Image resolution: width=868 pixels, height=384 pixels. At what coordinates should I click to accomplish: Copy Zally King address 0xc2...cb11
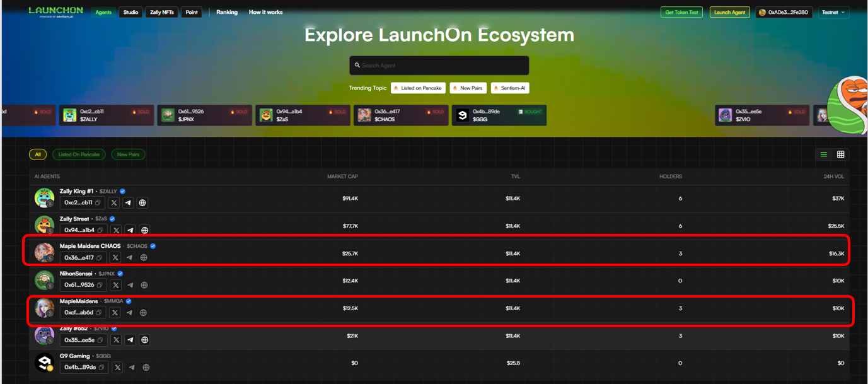pyautogui.click(x=98, y=203)
